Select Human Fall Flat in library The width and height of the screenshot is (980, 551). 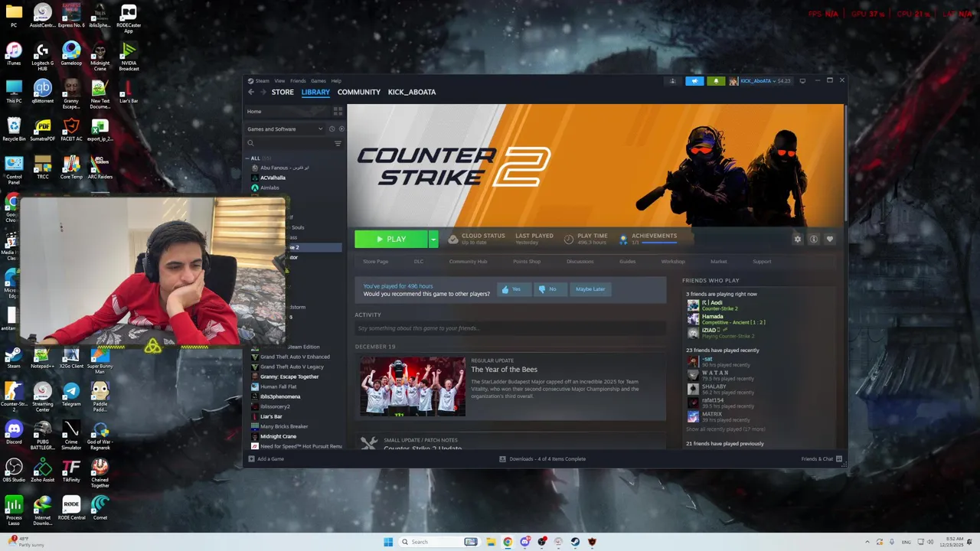click(x=279, y=386)
